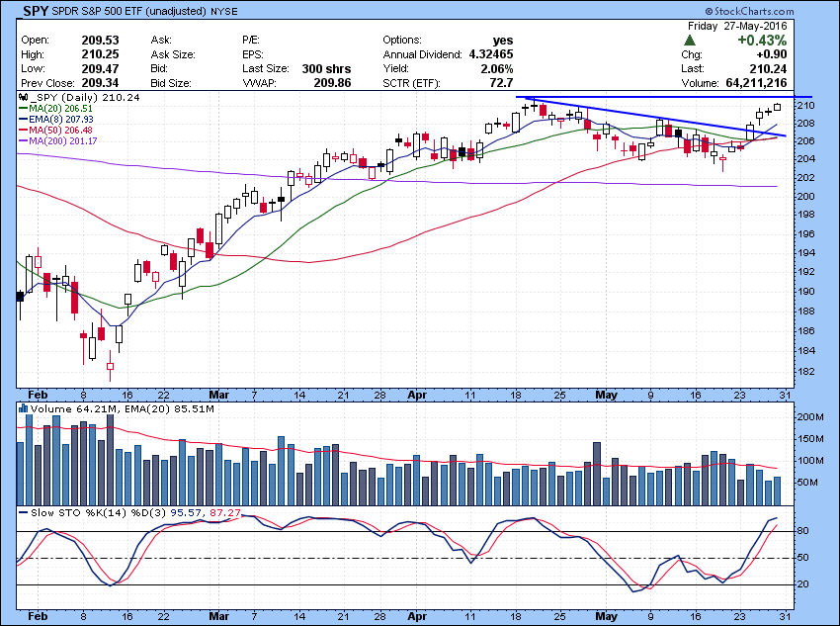Image resolution: width=840 pixels, height=626 pixels.
Task: Click the VWAP value 209.86
Action: 332,83
